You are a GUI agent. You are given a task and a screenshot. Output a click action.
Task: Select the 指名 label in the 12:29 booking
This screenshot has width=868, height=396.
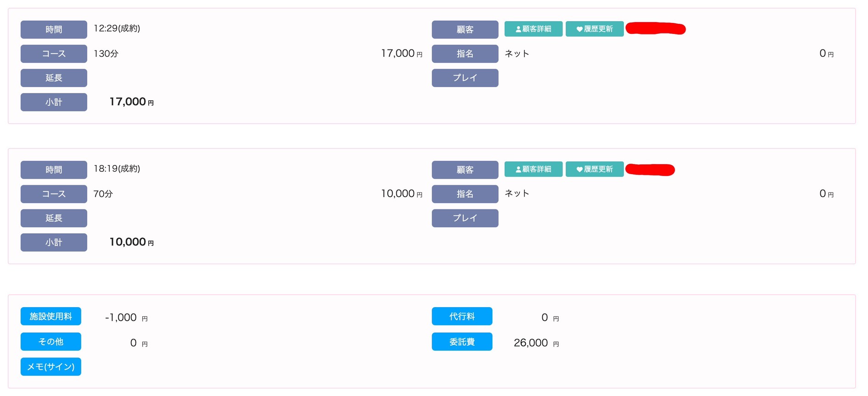pyautogui.click(x=465, y=54)
